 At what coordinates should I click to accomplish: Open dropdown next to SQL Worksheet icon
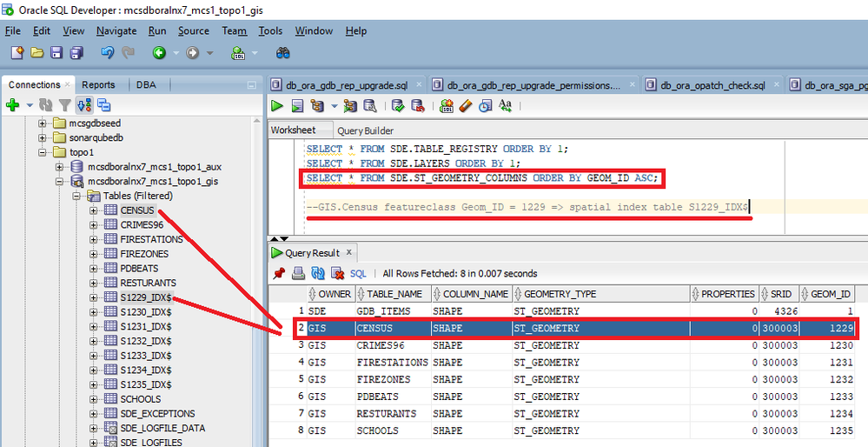point(255,53)
